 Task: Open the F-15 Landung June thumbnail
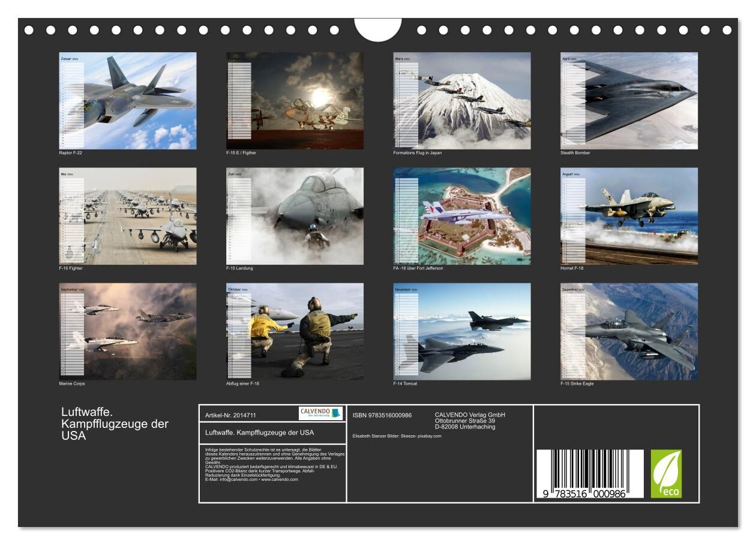point(295,216)
